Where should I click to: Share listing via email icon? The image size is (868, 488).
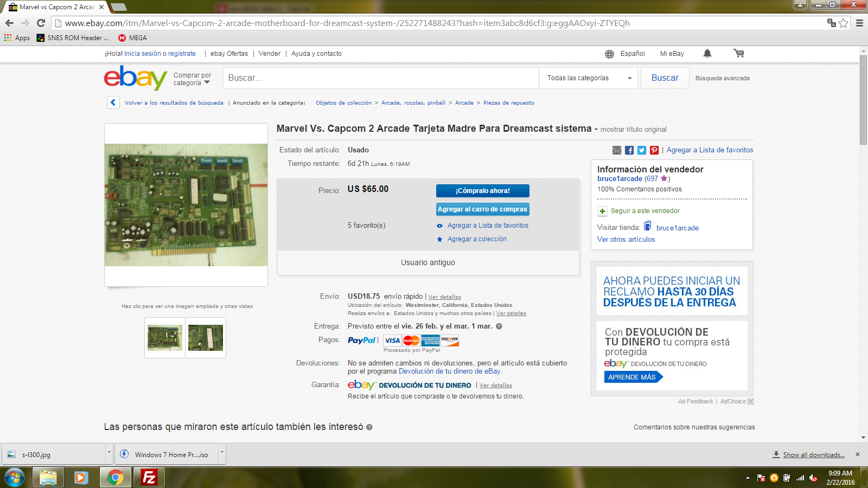[x=617, y=150]
